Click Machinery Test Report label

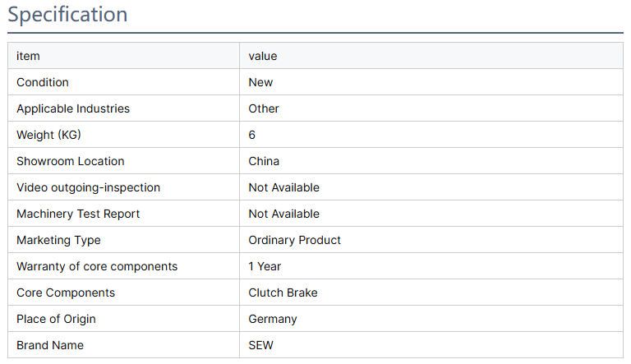pos(78,214)
